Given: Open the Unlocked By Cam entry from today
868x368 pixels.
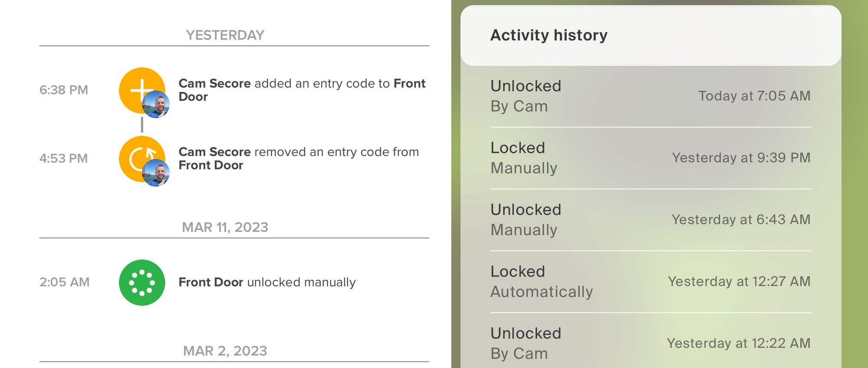Looking at the screenshot, I should click(x=650, y=96).
